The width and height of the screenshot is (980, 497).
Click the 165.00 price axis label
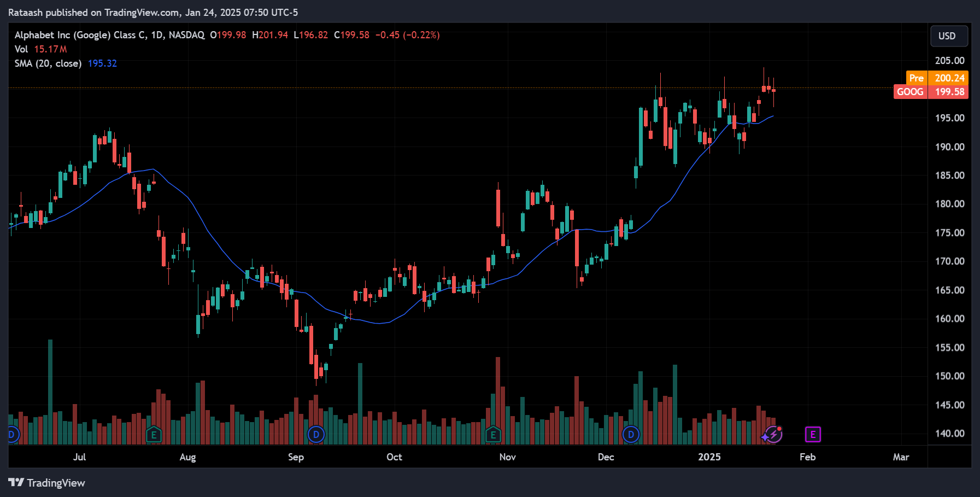pyautogui.click(x=949, y=290)
